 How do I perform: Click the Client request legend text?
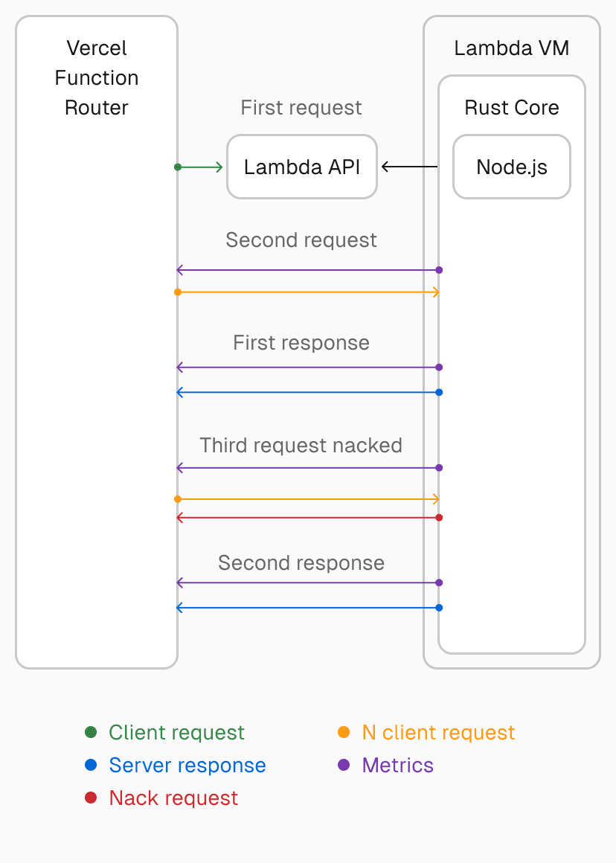(176, 733)
